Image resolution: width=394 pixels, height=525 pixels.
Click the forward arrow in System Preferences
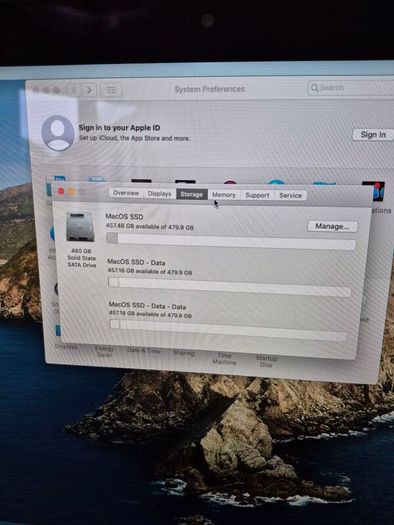pos(89,90)
